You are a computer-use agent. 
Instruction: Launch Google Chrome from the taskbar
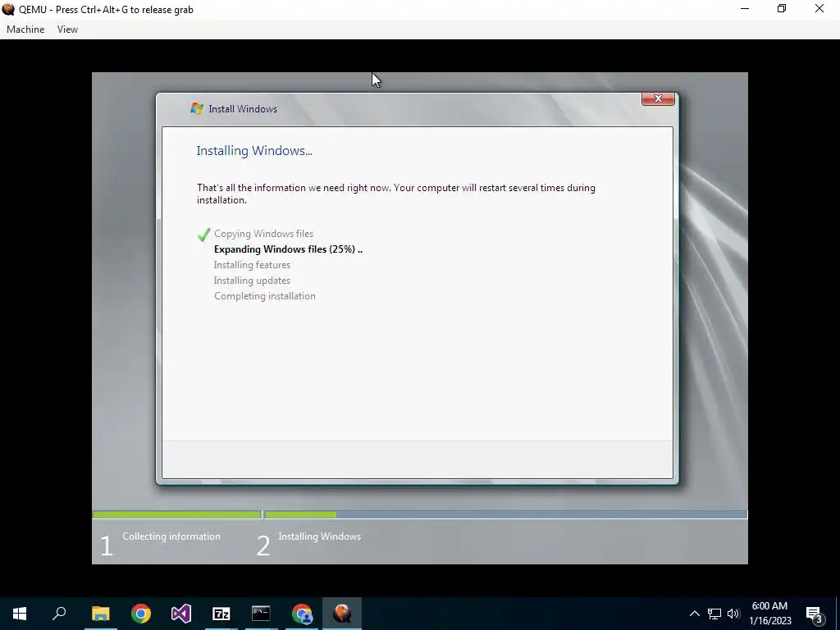[x=141, y=614]
